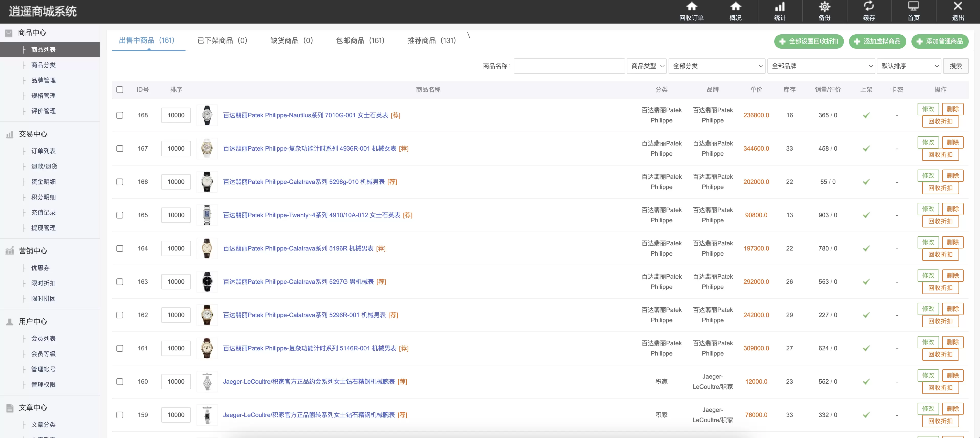
Task: Open watch thumbnail for product 160
Action: click(x=207, y=381)
